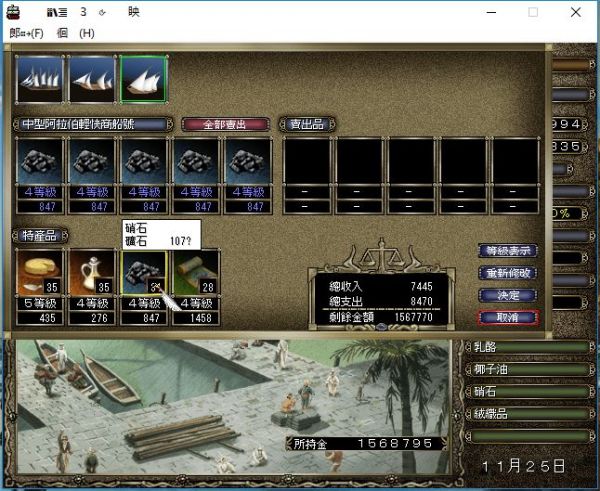Click the fifth saltpeter cargo slot
Viewport: 600px width, 491px height.
point(248,162)
